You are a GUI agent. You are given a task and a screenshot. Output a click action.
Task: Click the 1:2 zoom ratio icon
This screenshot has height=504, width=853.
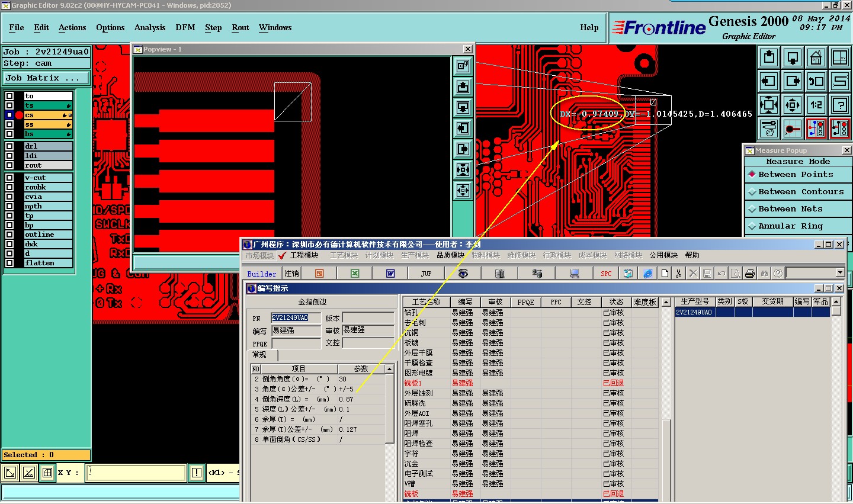(816, 105)
